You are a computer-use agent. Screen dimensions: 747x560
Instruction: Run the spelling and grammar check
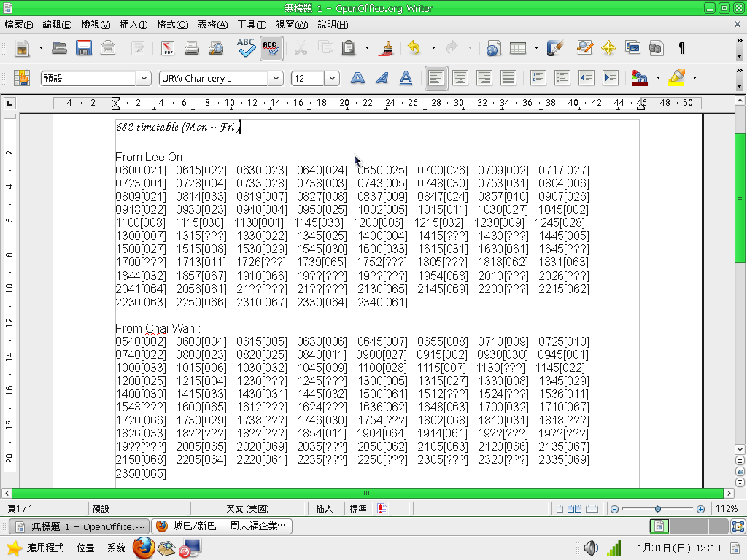coord(247,49)
